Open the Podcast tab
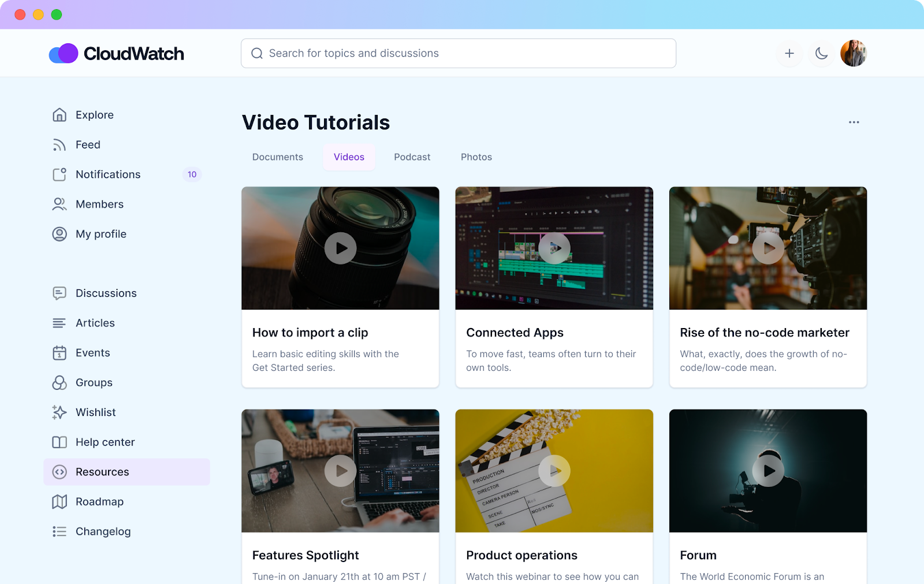The height and width of the screenshot is (584, 924). [412, 157]
